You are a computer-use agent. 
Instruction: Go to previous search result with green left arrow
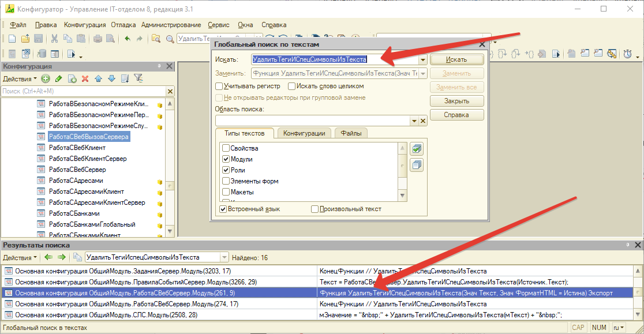click(x=48, y=257)
